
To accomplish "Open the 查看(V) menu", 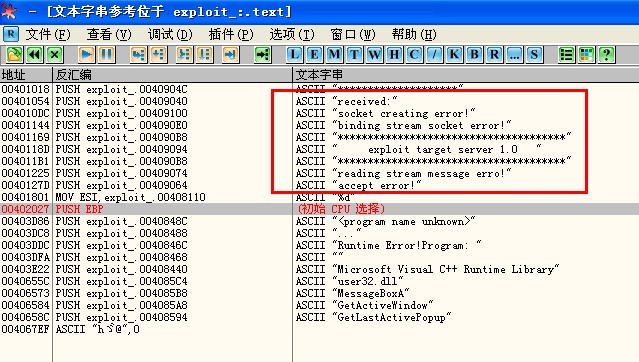I will pyautogui.click(x=109, y=34).
